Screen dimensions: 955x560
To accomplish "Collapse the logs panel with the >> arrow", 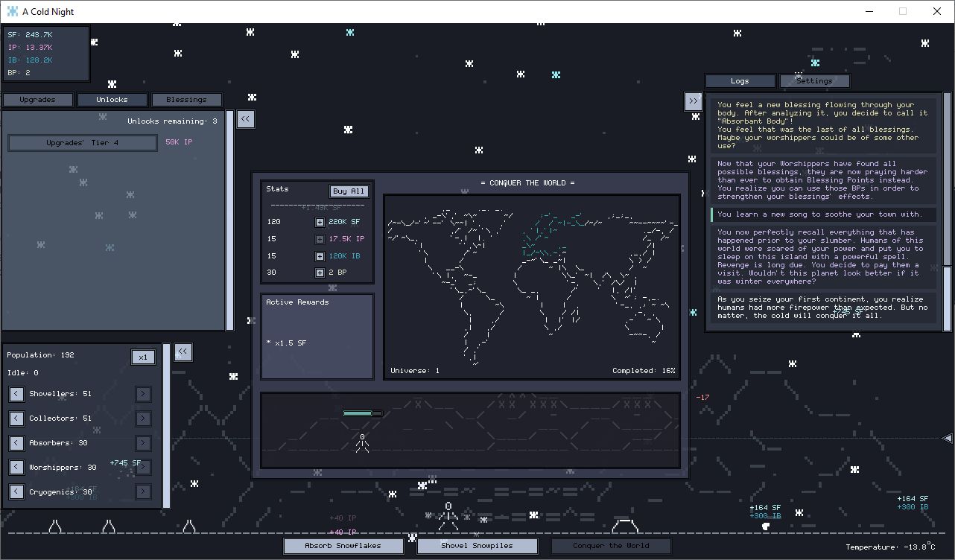I will point(694,101).
